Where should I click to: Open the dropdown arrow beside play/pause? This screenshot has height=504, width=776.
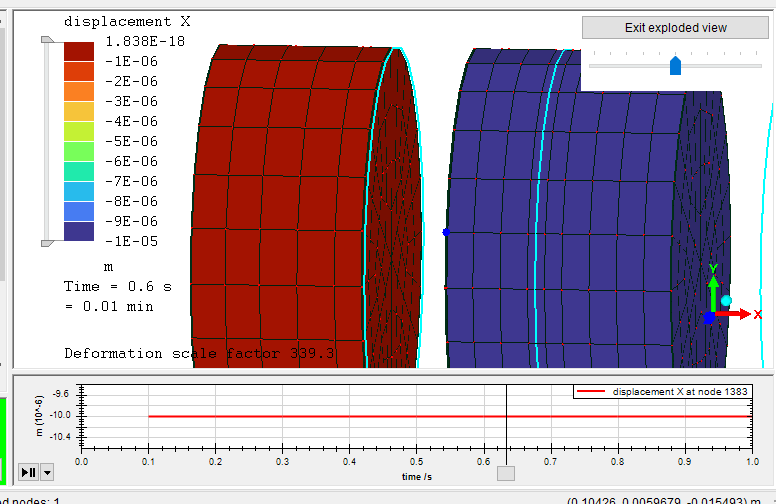click(x=47, y=472)
